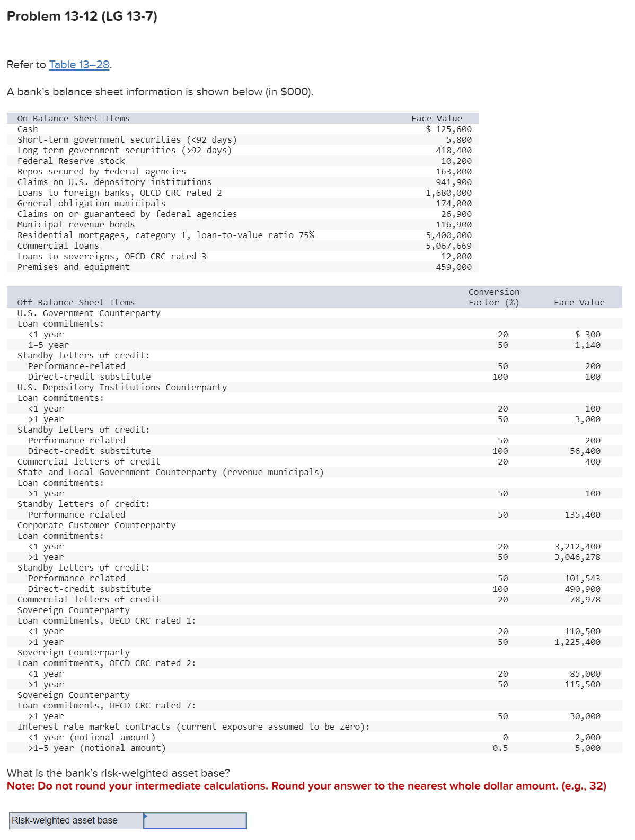
Task: Click the face value '3,046,278'
Action: 578,557
